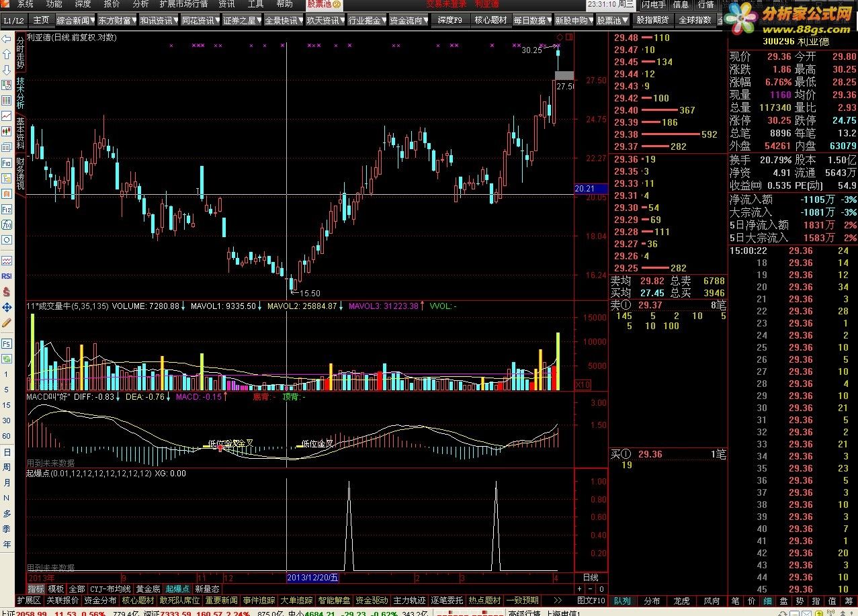
Task: Click the plus zoom button under chart
Action: tap(580, 590)
